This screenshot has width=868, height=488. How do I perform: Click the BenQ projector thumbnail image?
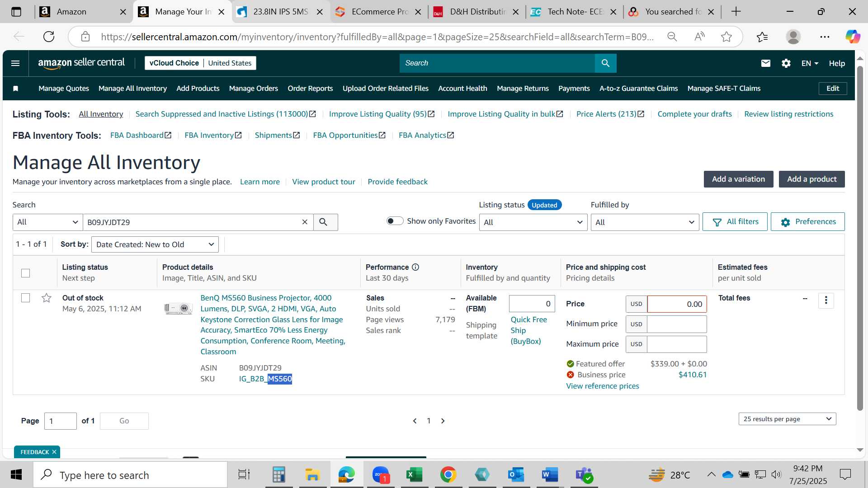click(178, 309)
